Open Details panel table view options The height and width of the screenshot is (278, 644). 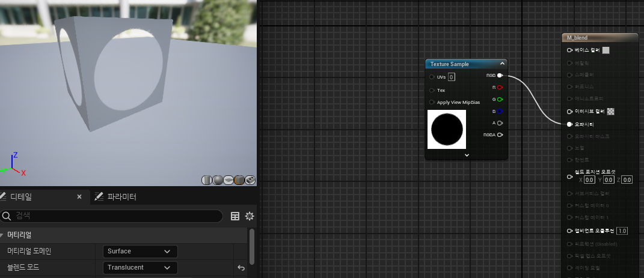(235, 216)
